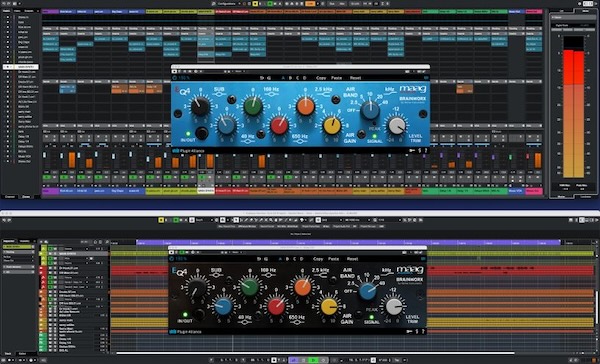The height and width of the screenshot is (364, 600).
Task: Click Copy in the black EQ4 plugin toolbar
Action: tap(318, 259)
